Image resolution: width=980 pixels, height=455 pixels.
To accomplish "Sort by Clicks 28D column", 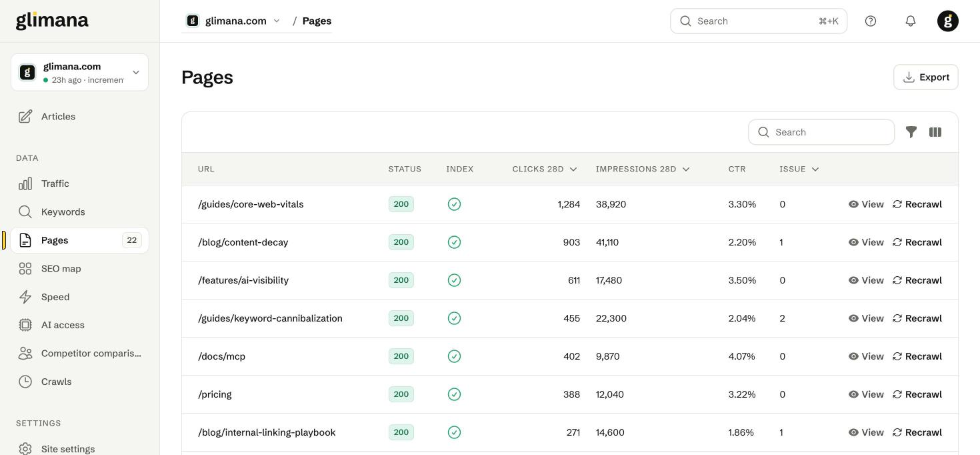I will (x=544, y=169).
